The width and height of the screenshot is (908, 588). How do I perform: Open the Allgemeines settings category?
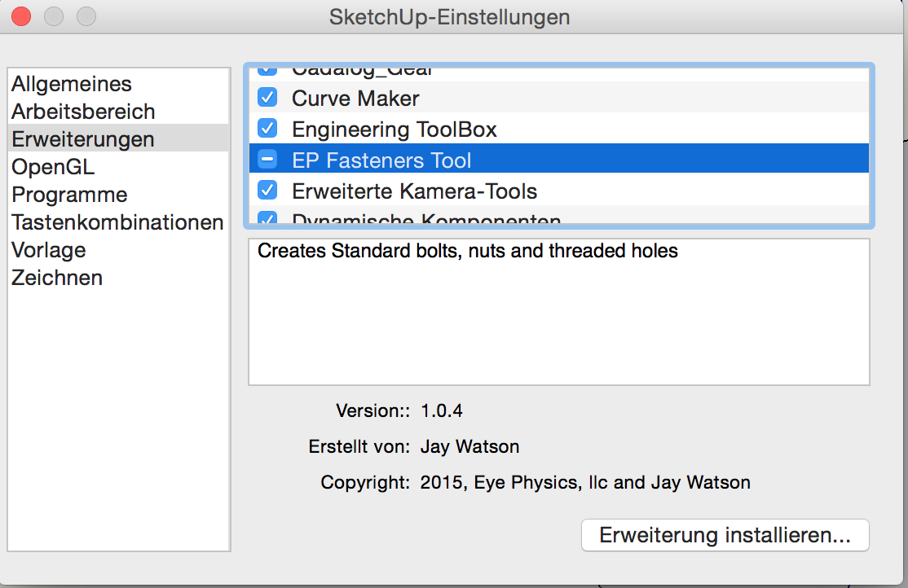point(72,84)
